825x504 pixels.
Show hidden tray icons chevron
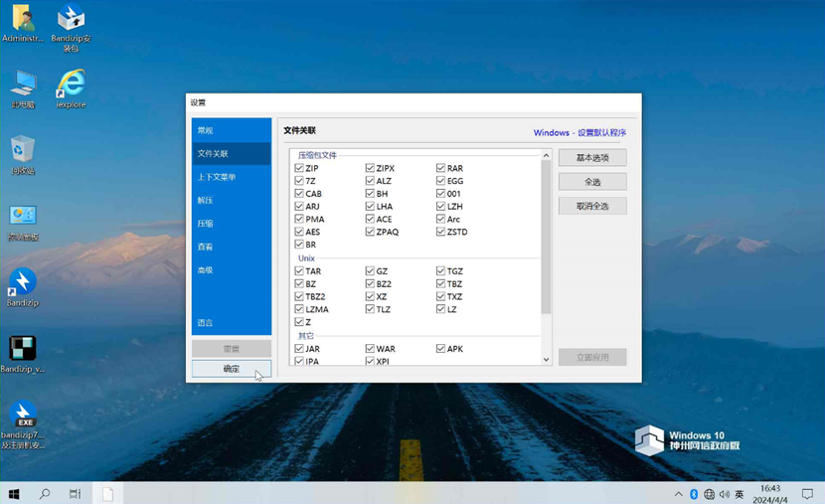pyautogui.click(x=679, y=494)
